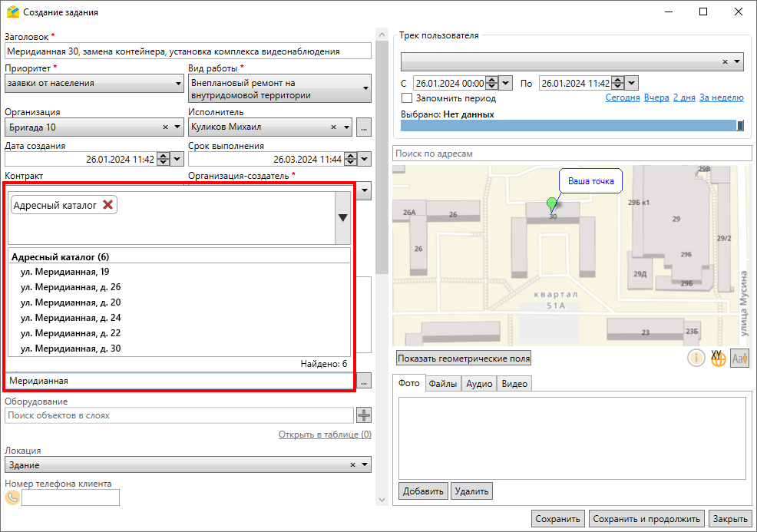Click the plus icon beside Оборудование search
Screen dimensions: 757x532
pyautogui.click(x=364, y=415)
